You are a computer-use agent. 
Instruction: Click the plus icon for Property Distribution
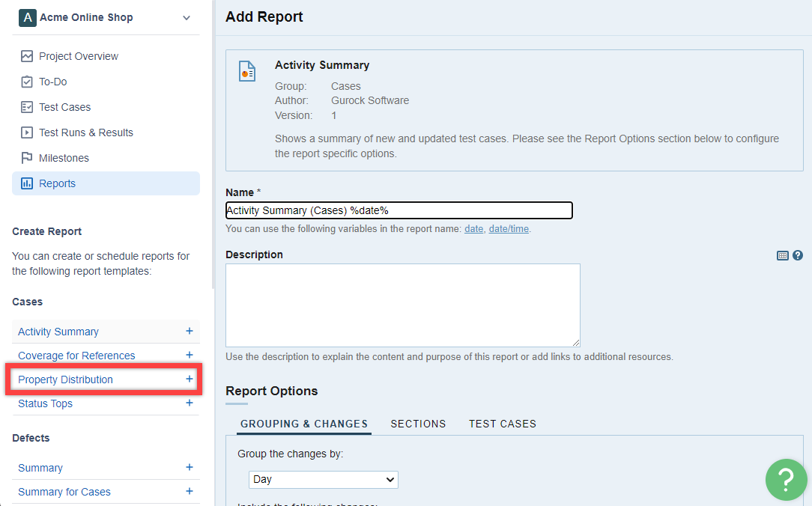click(x=190, y=379)
